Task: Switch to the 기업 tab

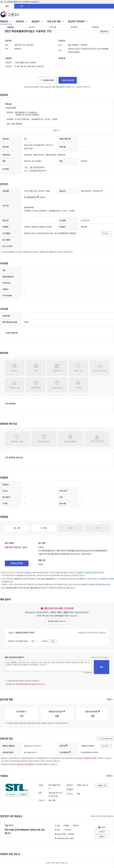Action: click(21, 6)
